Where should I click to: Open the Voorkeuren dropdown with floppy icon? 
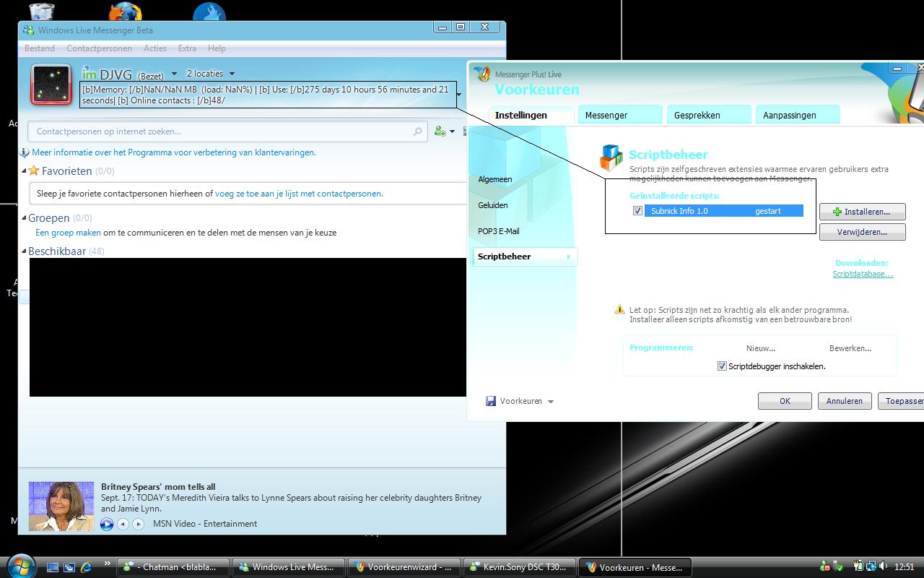click(520, 401)
